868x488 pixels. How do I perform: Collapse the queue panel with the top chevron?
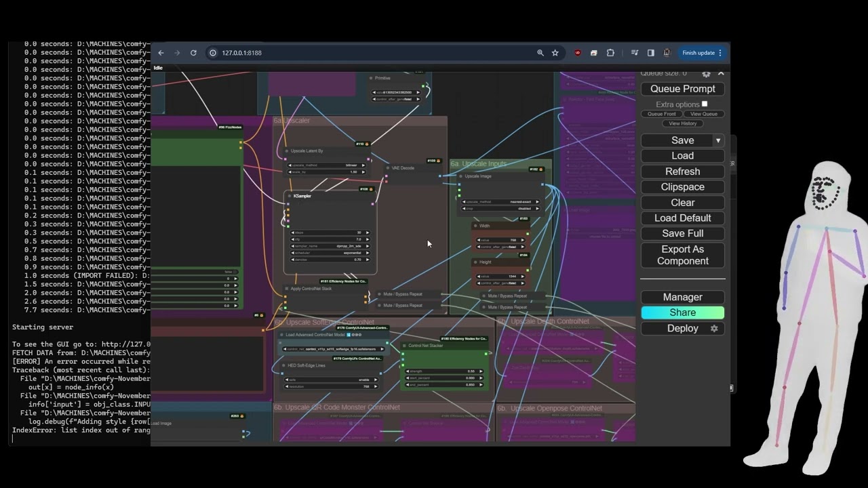pyautogui.click(x=721, y=73)
